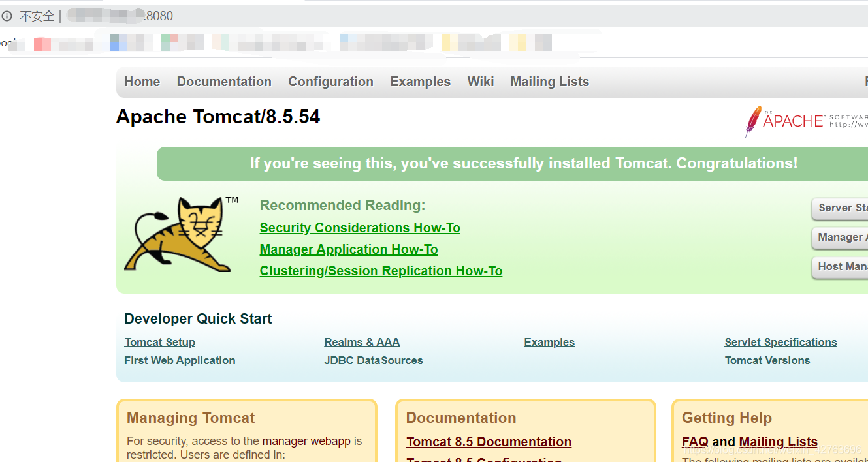Click the site info icon in address bar
Image resolution: width=868 pixels, height=462 pixels.
point(7,16)
